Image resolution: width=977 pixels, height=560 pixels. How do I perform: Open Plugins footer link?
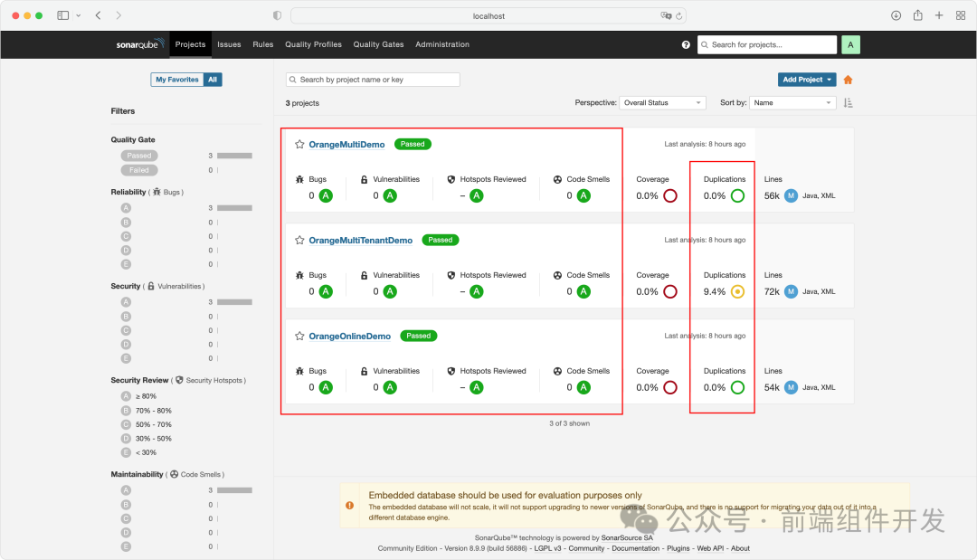[678, 548]
